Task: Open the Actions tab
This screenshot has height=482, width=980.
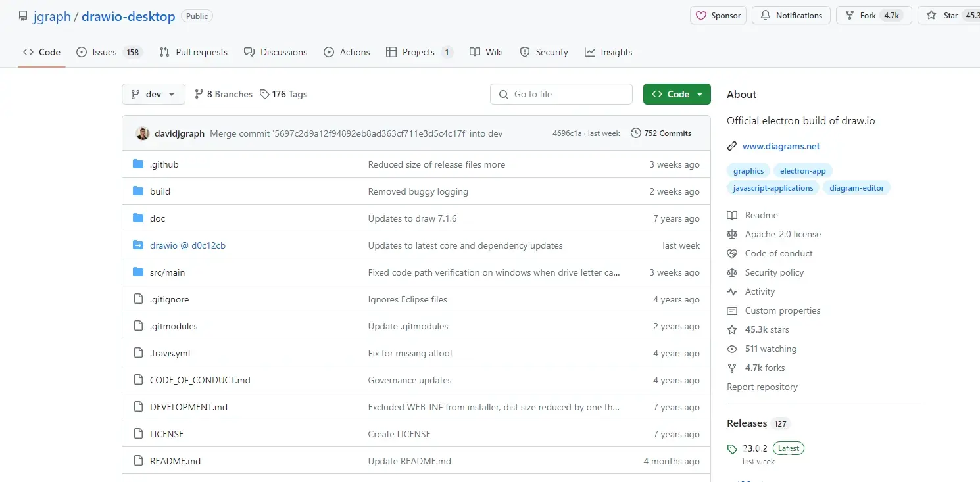Action: point(347,52)
